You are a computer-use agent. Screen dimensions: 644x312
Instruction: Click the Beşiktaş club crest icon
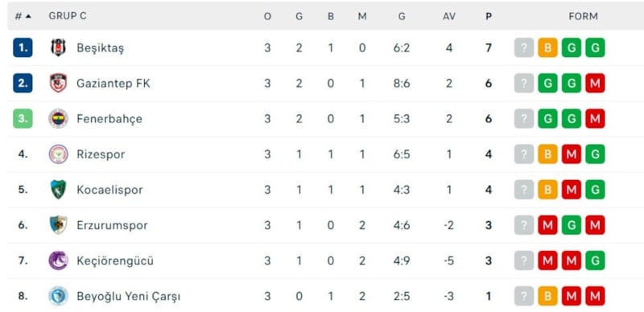[x=58, y=47]
